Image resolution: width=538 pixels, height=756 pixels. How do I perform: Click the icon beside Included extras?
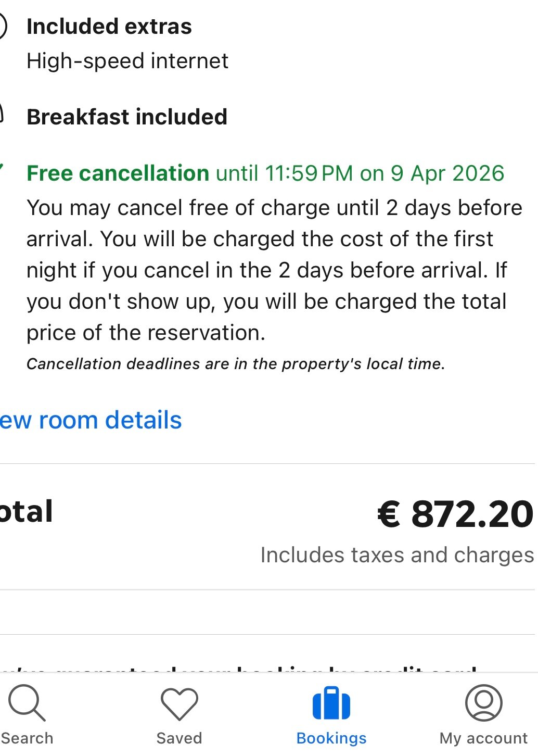pyautogui.click(x=2, y=27)
